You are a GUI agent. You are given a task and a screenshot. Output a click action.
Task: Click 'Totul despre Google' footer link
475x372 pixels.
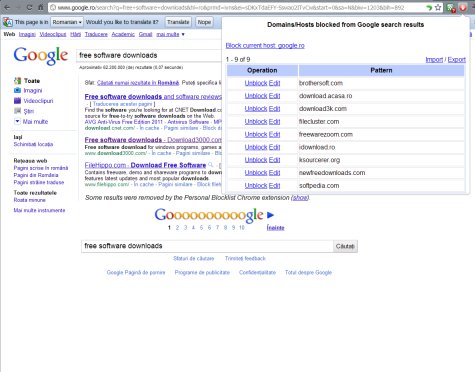point(308,272)
